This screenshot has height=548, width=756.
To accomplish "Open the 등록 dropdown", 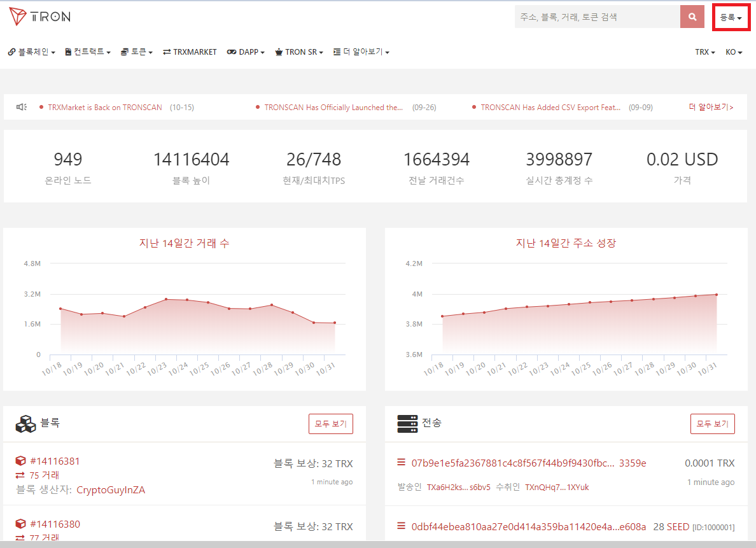I will point(731,17).
